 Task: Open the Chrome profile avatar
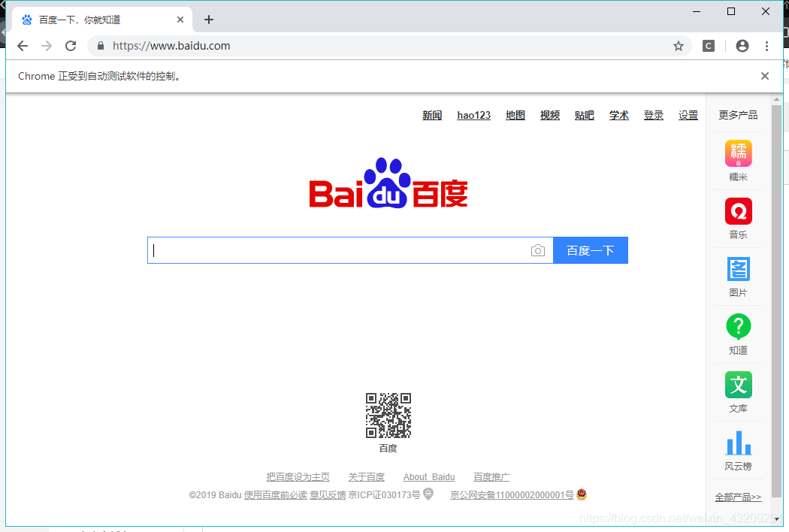point(742,46)
